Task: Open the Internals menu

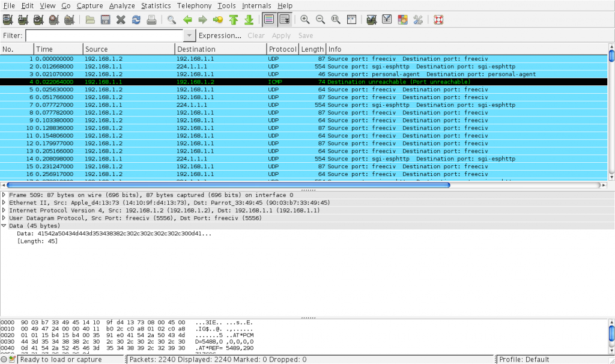Action: pyautogui.click(x=256, y=6)
